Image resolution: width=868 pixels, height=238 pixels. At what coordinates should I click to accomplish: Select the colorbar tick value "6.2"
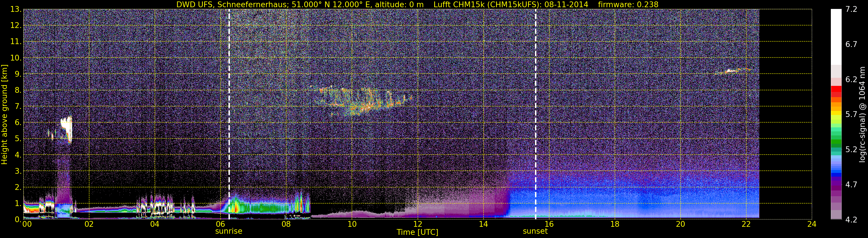(851, 80)
